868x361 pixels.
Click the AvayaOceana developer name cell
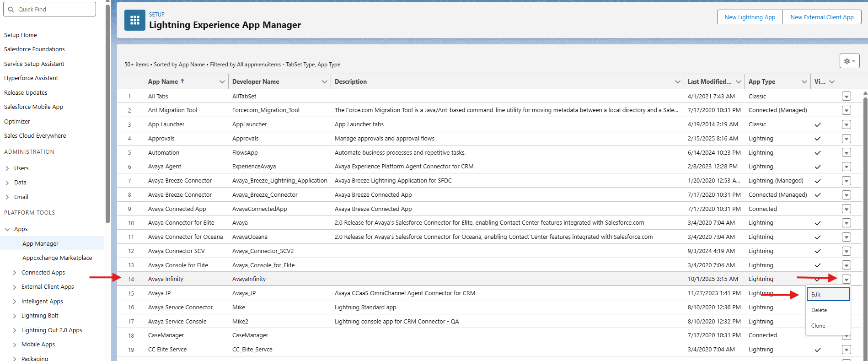point(250,237)
